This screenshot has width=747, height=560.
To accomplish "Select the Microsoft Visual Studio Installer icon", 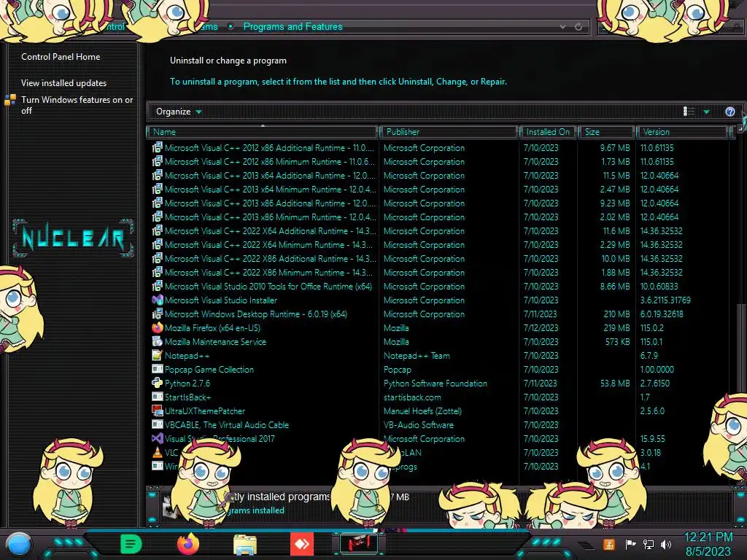I will (158, 300).
